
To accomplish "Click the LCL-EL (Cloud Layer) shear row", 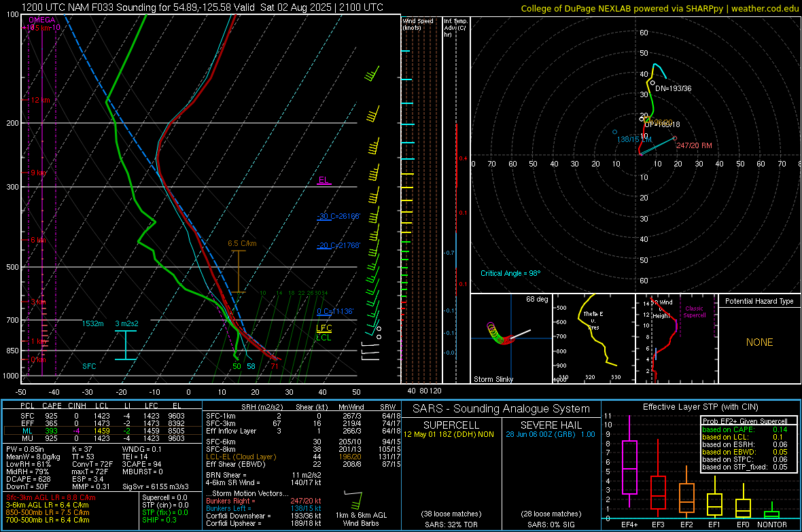I will click(303, 457).
